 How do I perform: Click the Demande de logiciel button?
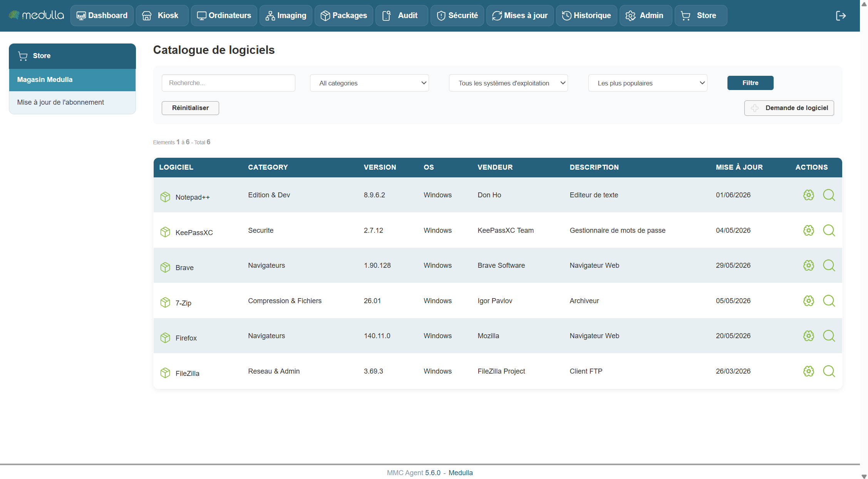click(789, 108)
